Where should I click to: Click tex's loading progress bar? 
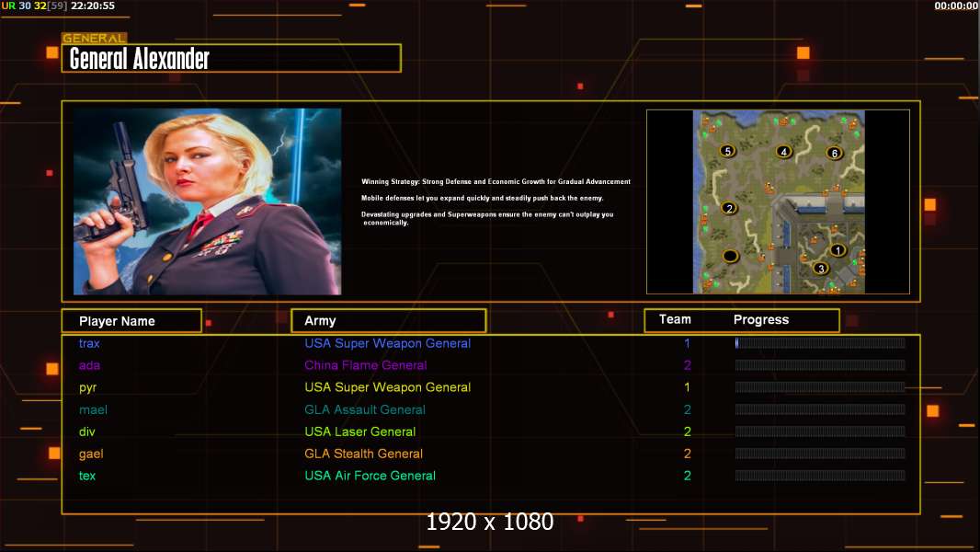820,476
